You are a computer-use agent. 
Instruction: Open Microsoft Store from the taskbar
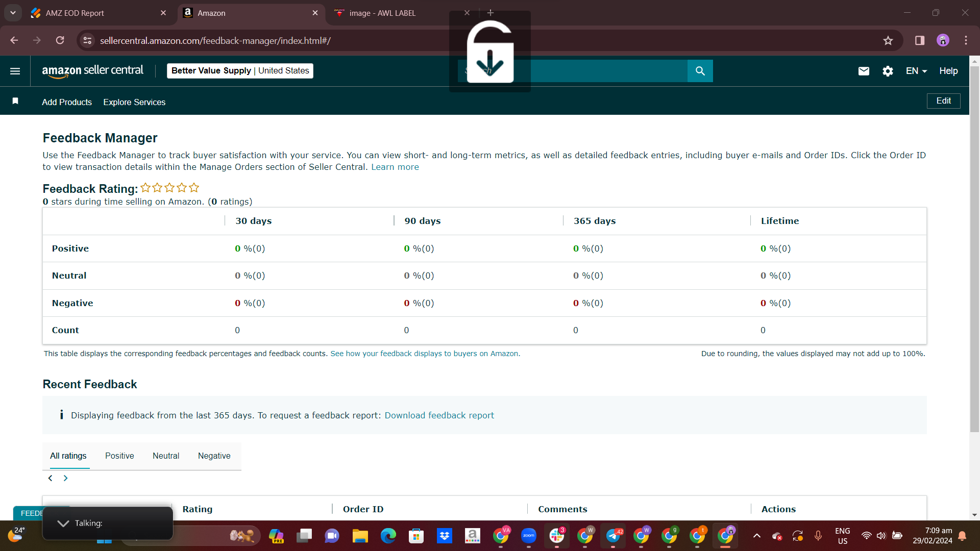(416, 536)
